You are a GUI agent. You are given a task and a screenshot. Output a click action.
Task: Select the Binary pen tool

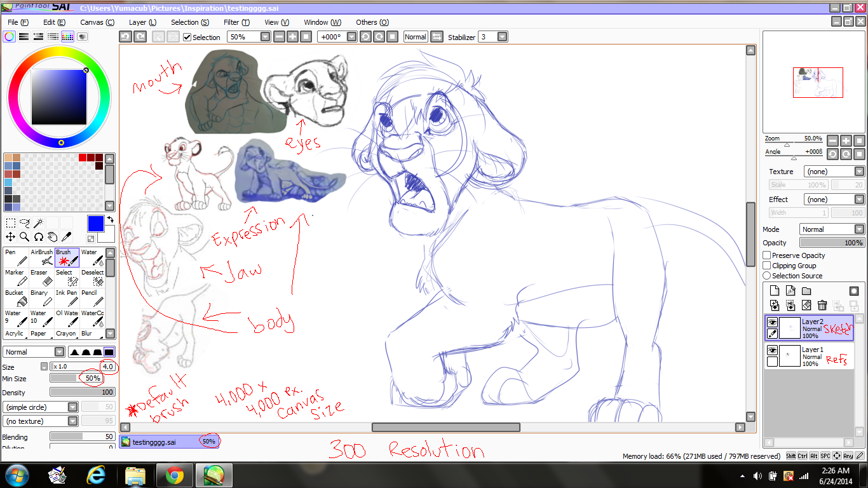tap(41, 298)
